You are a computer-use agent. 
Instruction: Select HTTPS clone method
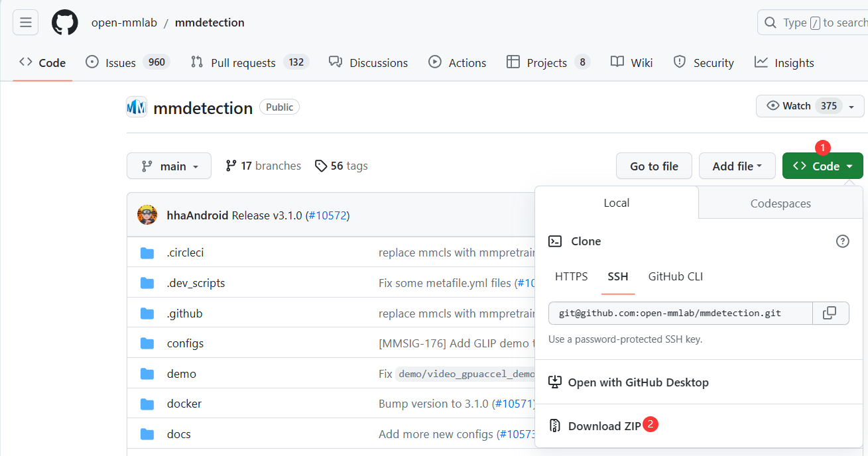click(x=572, y=276)
